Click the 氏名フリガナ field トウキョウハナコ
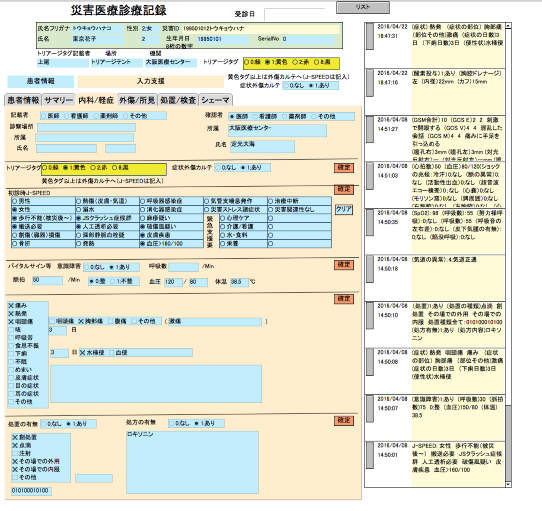 coord(98,29)
